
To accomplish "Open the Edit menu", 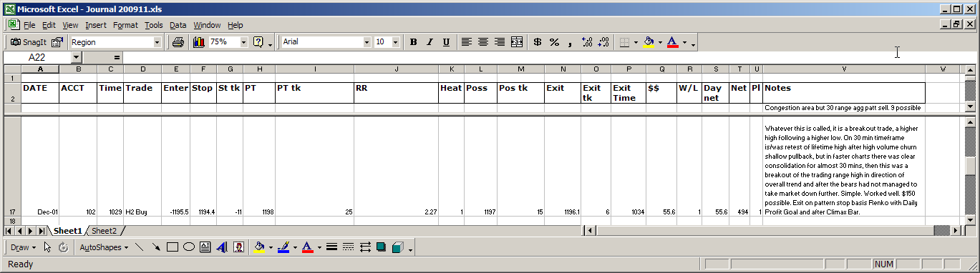I will click(49, 25).
